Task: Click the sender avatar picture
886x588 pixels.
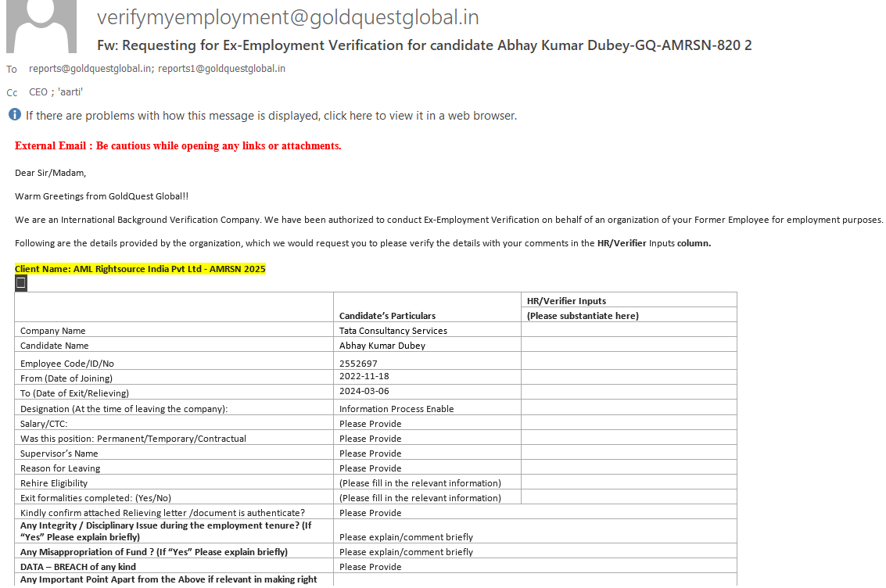Action: coord(41,26)
